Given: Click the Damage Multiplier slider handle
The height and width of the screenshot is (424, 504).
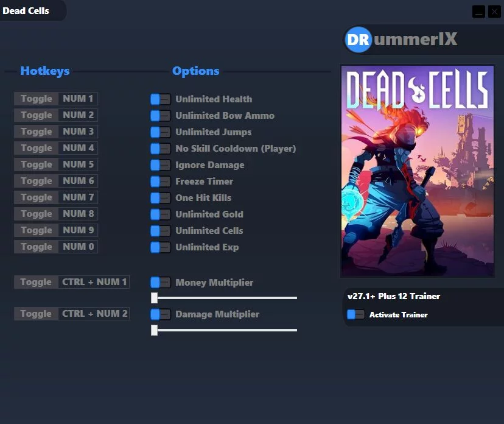Looking at the screenshot, I should click(x=154, y=330).
